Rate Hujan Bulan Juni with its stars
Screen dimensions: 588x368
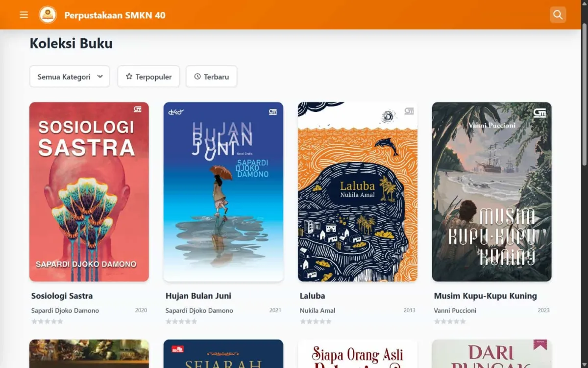click(182, 321)
